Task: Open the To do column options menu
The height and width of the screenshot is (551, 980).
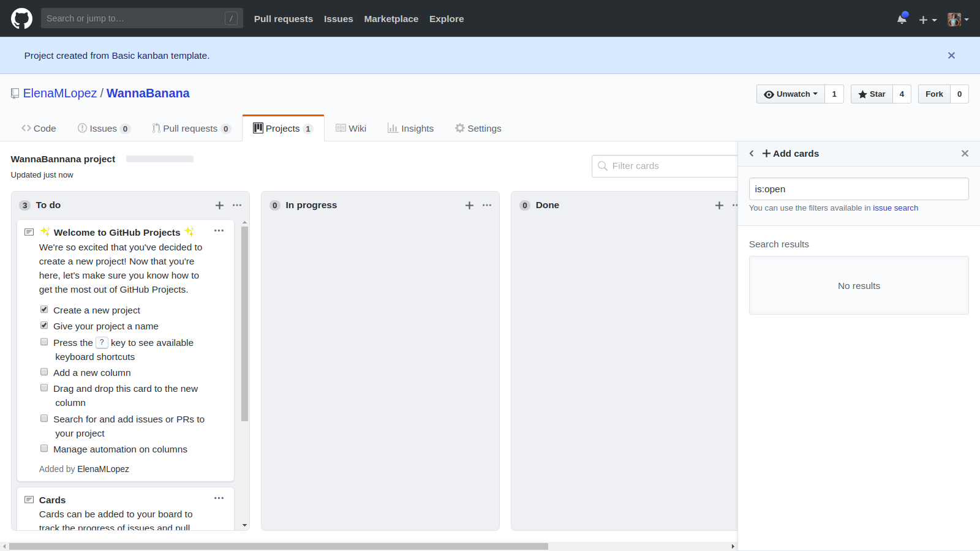Action: (x=237, y=205)
